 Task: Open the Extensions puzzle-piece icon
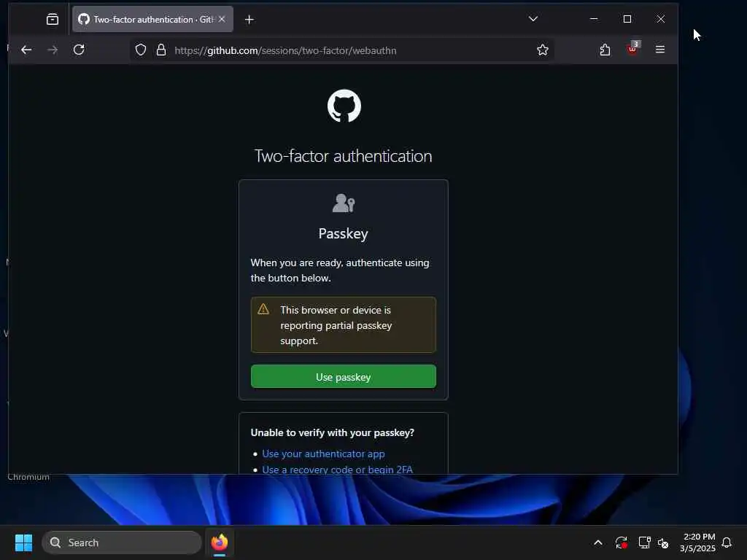(605, 50)
